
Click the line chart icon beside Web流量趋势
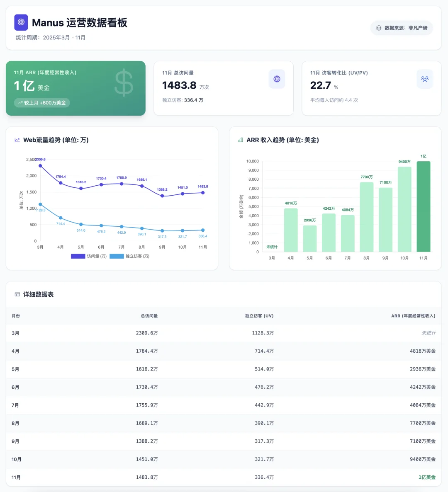[x=17, y=140]
